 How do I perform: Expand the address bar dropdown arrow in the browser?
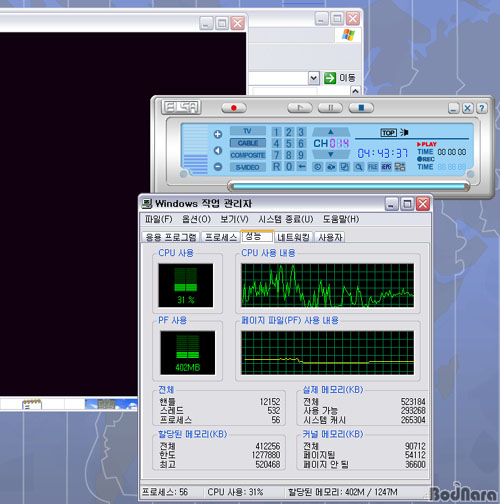point(313,78)
